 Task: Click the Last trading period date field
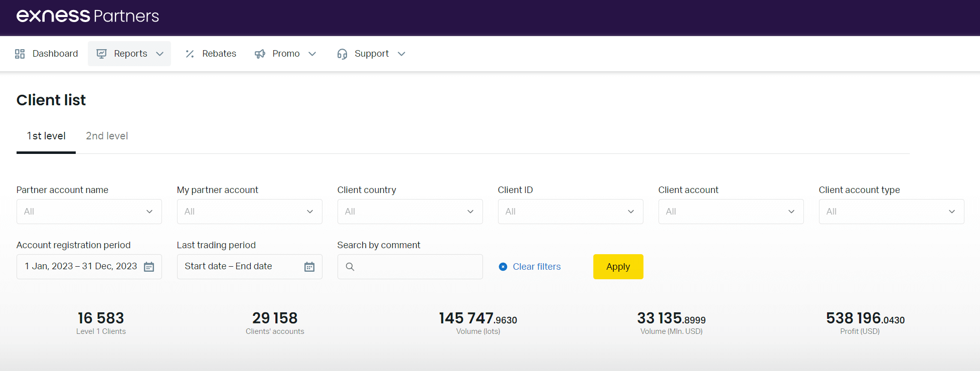pyautogui.click(x=250, y=267)
